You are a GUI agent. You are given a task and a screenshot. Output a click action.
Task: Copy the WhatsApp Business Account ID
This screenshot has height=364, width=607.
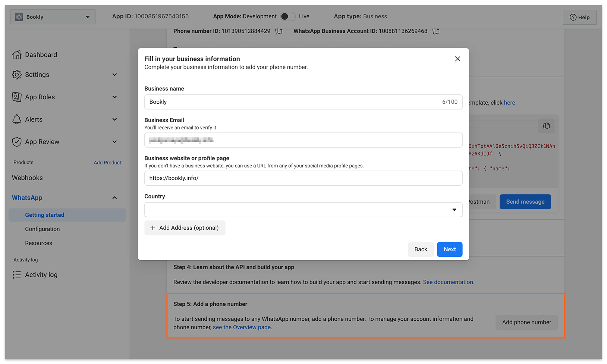pos(436,31)
